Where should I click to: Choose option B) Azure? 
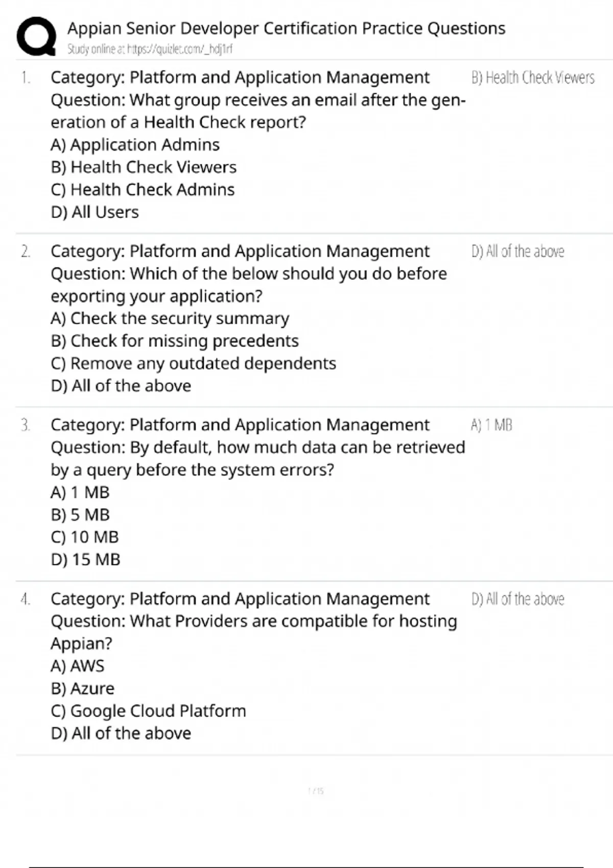tap(82, 689)
